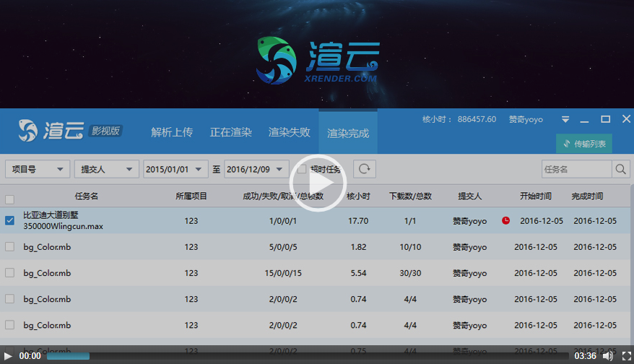This screenshot has height=364, width=634.
Task: Toggle the select-all header checkbox
Action: [x=9, y=199]
